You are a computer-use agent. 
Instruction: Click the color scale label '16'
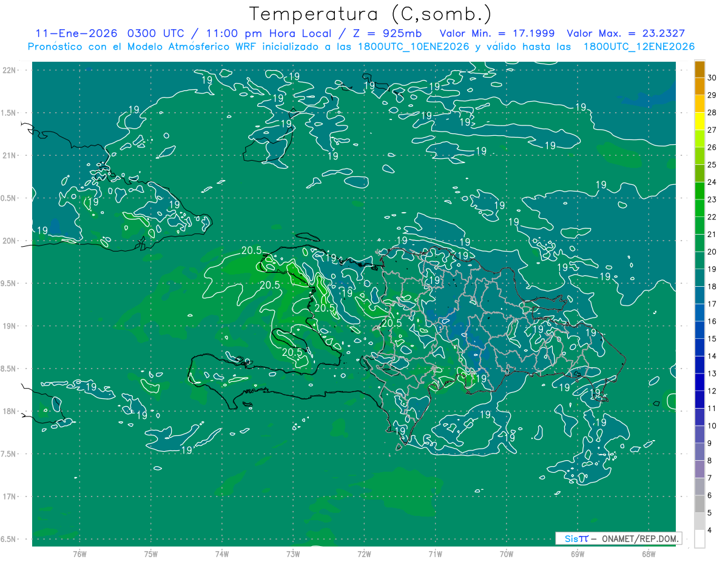tap(712, 321)
